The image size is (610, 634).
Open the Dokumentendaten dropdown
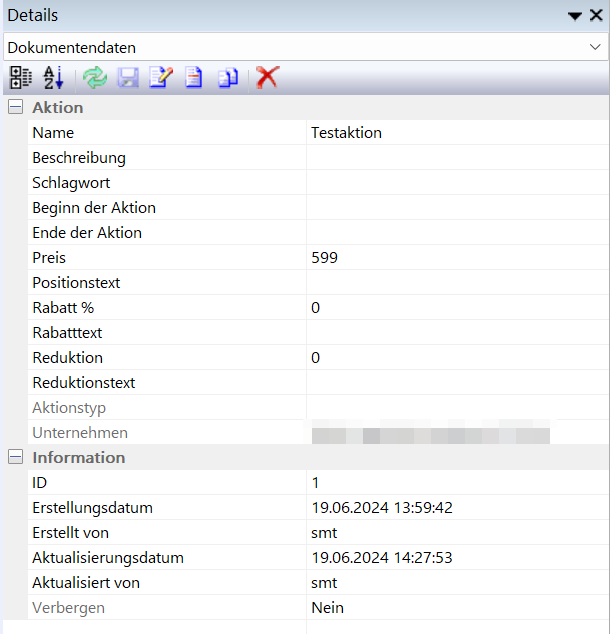(x=595, y=47)
